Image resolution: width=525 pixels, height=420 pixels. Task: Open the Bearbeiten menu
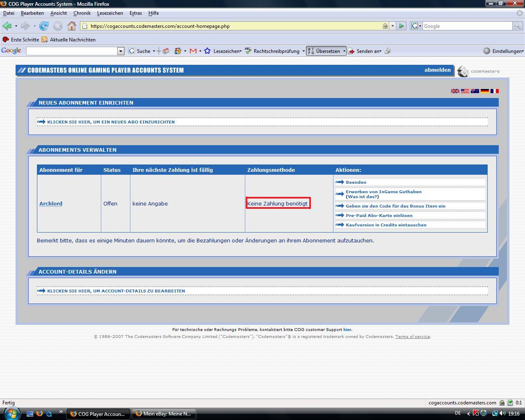click(x=32, y=13)
